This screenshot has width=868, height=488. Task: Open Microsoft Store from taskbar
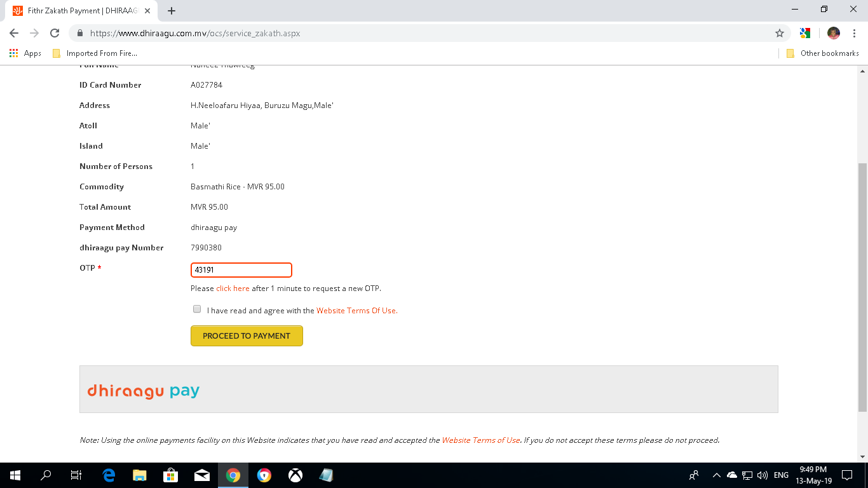(171, 475)
